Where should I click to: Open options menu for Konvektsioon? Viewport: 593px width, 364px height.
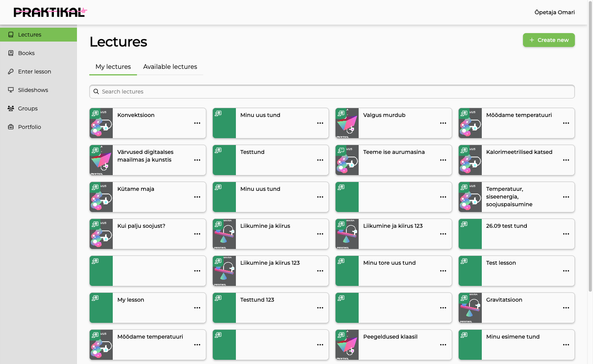click(x=197, y=123)
